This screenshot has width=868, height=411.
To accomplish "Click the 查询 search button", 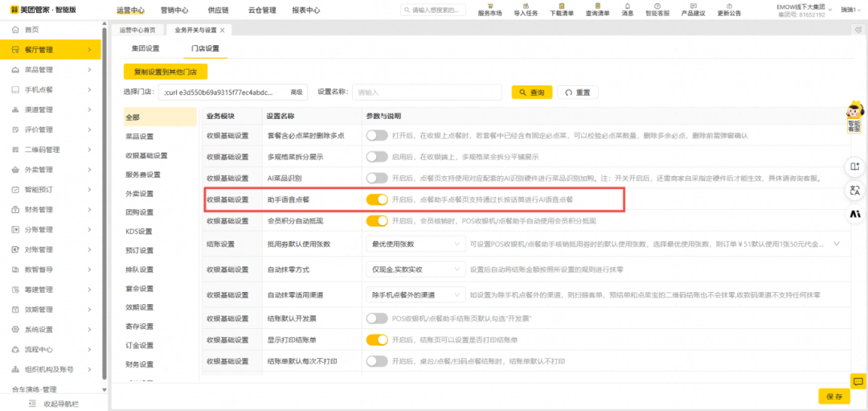I will [x=532, y=92].
